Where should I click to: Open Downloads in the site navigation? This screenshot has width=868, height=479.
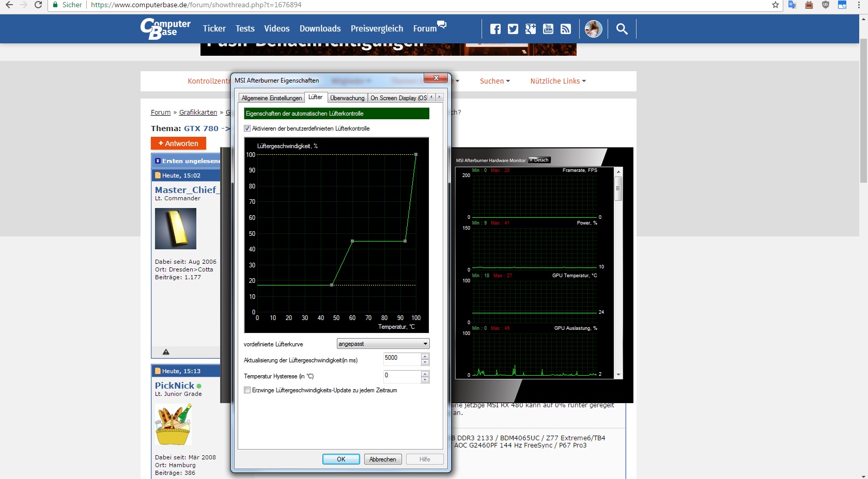pyautogui.click(x=320, y=29)
